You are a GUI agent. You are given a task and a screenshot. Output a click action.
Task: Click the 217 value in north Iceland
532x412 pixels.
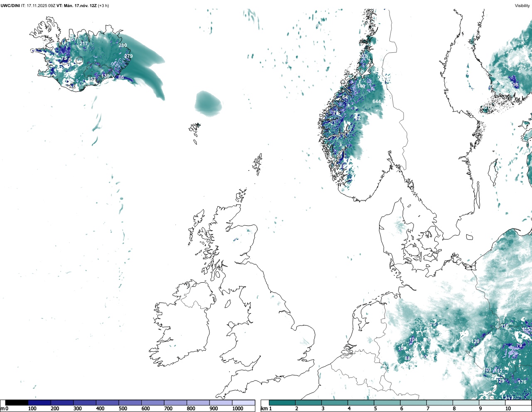(84, 44)
